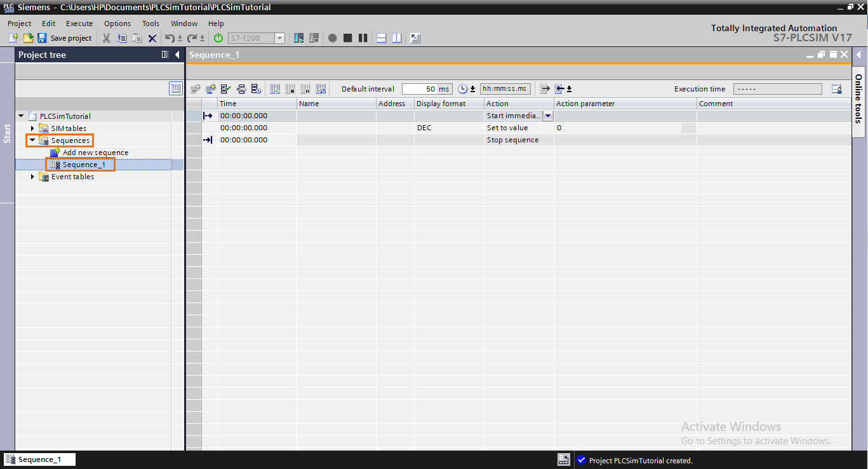Click the record circle button in toolbar
868x469 pixels.
click(332, 38)
